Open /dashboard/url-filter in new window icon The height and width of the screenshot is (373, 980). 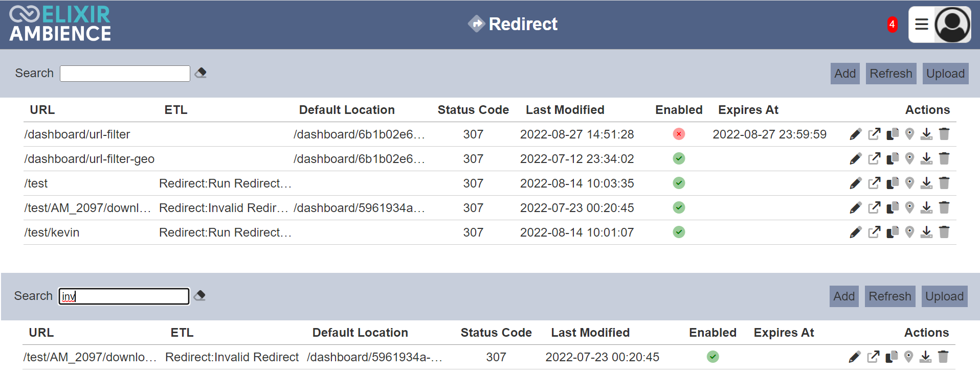[x=874, y=134]
